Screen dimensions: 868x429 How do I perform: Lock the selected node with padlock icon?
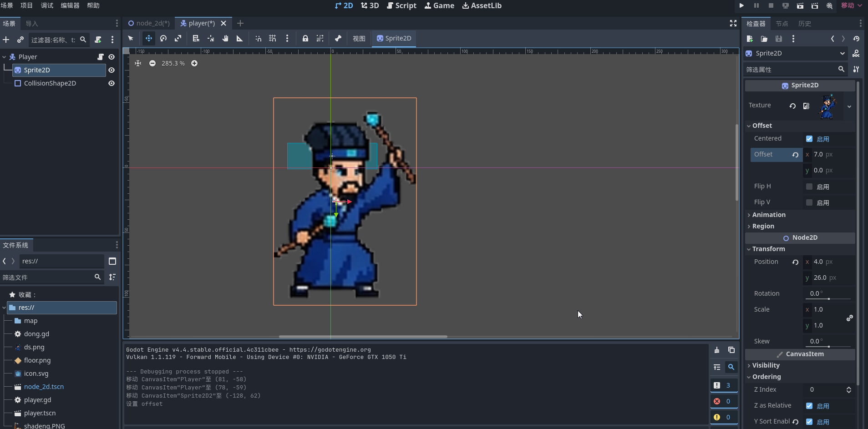(x=305, y=38)
